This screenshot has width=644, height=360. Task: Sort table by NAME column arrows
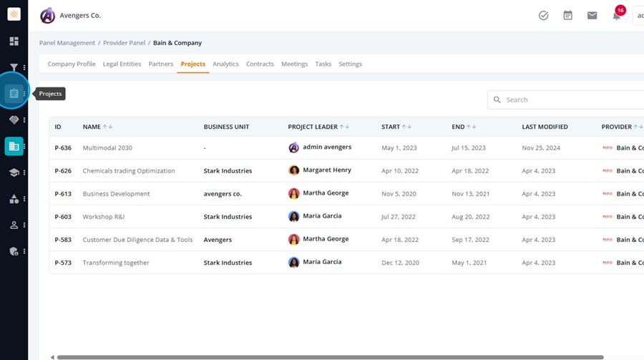(x=107, y=127)
